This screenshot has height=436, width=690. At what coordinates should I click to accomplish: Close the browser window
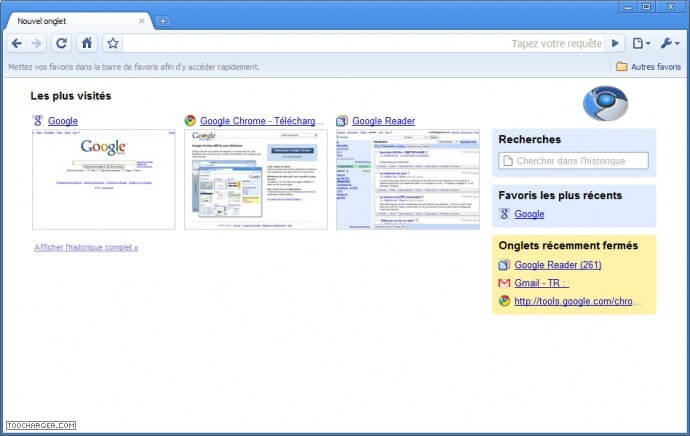671,7
